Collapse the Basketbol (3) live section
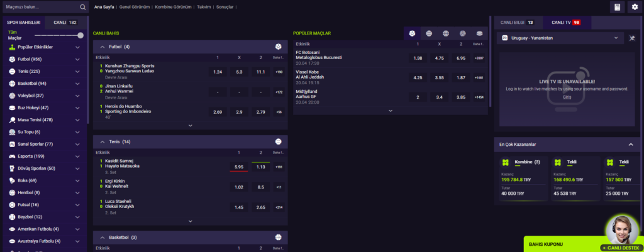The height and width of the screenshot is (252, 644). (103, 237)
